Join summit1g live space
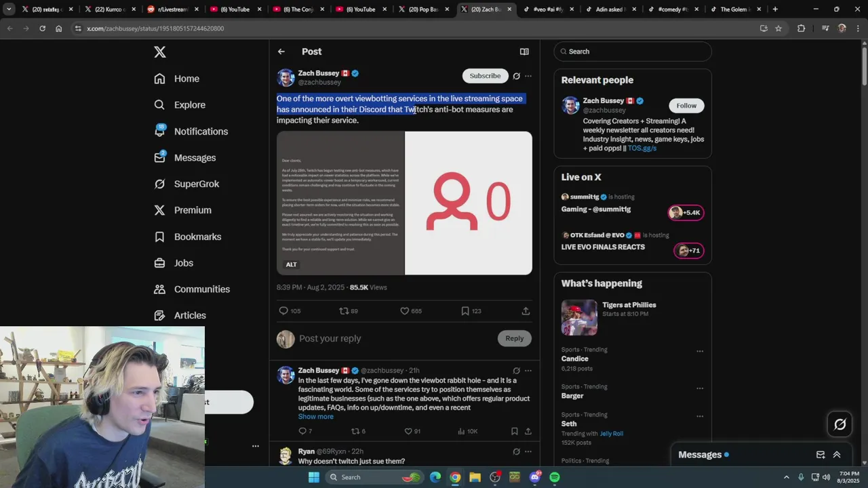Image resolution: width=868 pixels, height=488 pixels. [x=633, y=204]
